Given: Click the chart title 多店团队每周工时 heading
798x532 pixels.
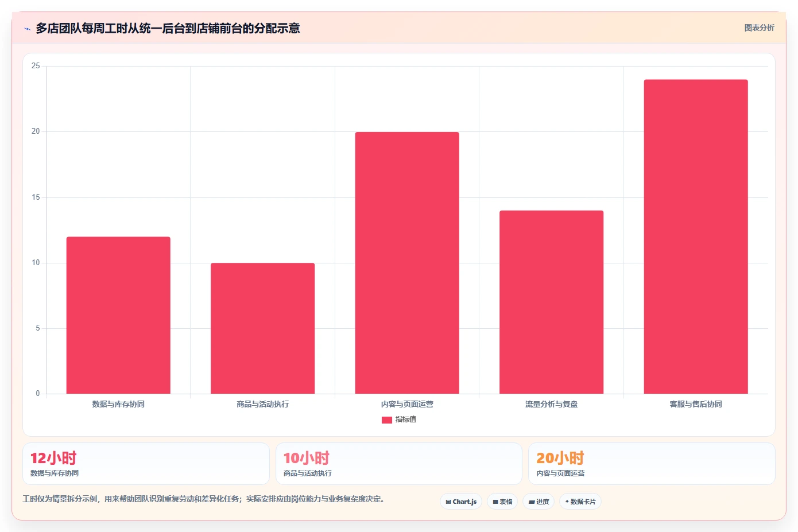Looking at the screenshot, I should click(x=168, y=28).
